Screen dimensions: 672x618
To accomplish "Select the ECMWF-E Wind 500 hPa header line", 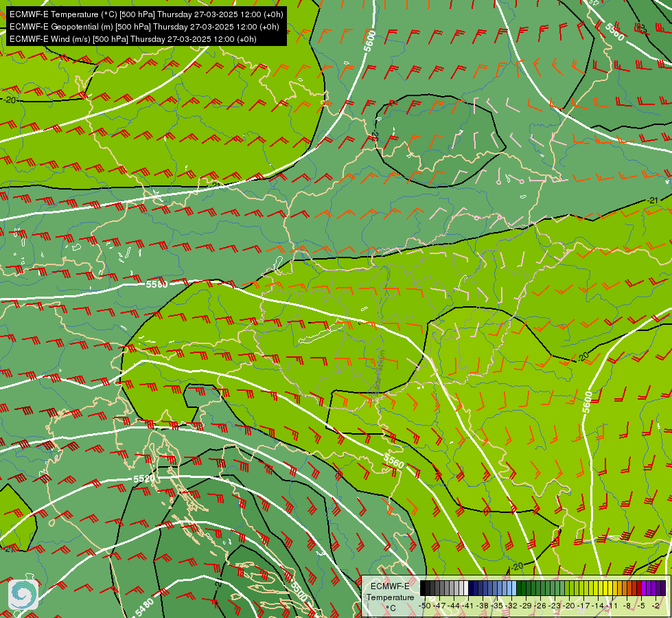I will point(133,39).
